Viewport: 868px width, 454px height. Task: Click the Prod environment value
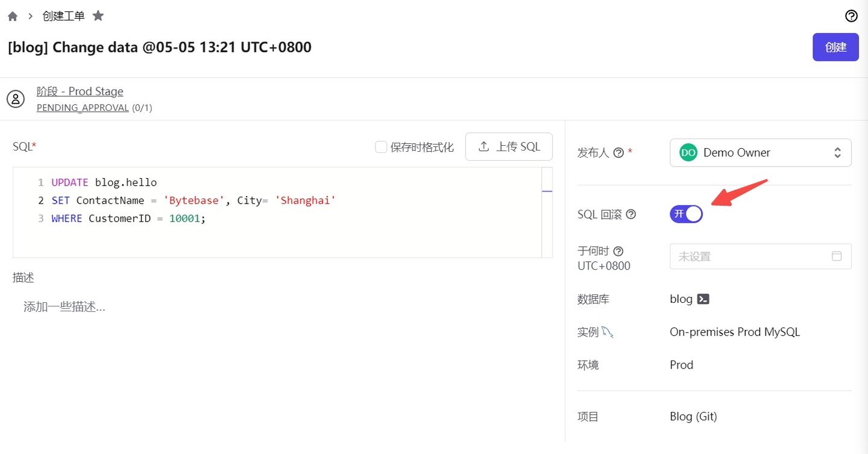(x=682, y=365)
